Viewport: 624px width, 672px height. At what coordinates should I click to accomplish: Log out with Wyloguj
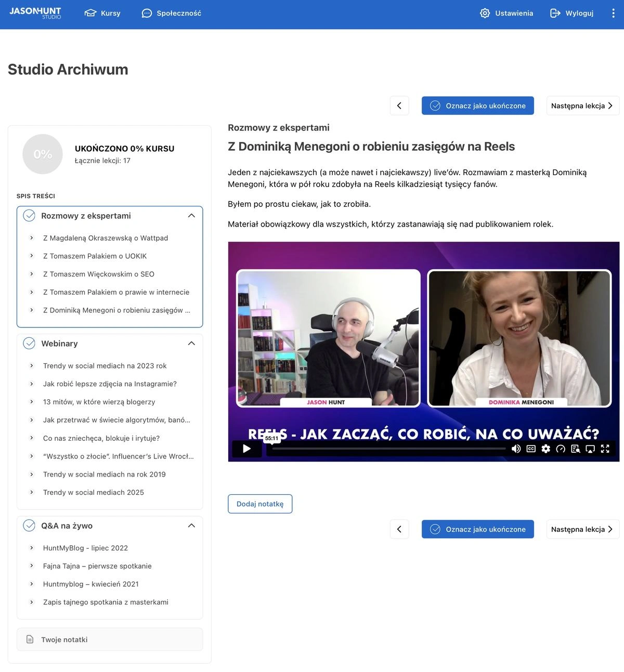pyautogui.click(x=571, y=13)
